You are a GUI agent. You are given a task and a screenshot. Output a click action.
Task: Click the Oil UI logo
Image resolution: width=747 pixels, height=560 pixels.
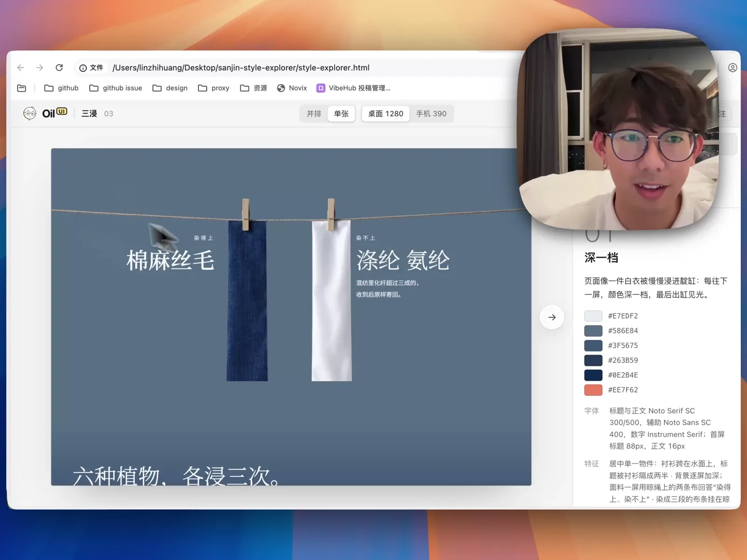45,113
